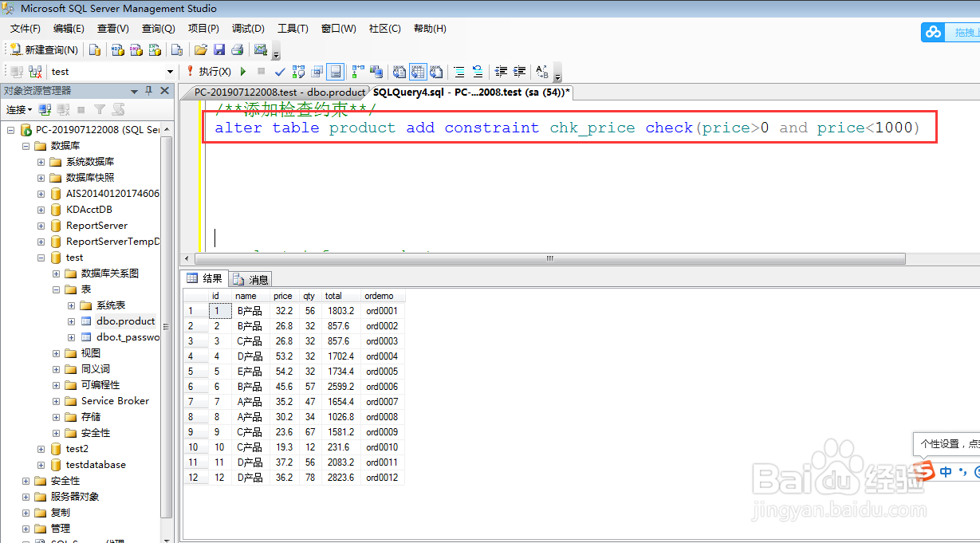Image resolution: width=980 pixels, height=543 pixels.
Task: Select the ReportServer database
Action: [x=96, y=226]
